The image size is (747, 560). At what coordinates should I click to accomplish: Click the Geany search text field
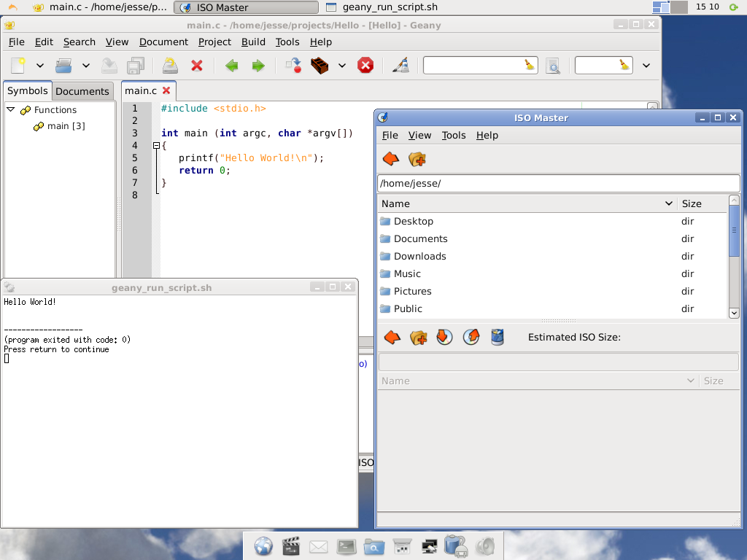click(x=473, y=66)
